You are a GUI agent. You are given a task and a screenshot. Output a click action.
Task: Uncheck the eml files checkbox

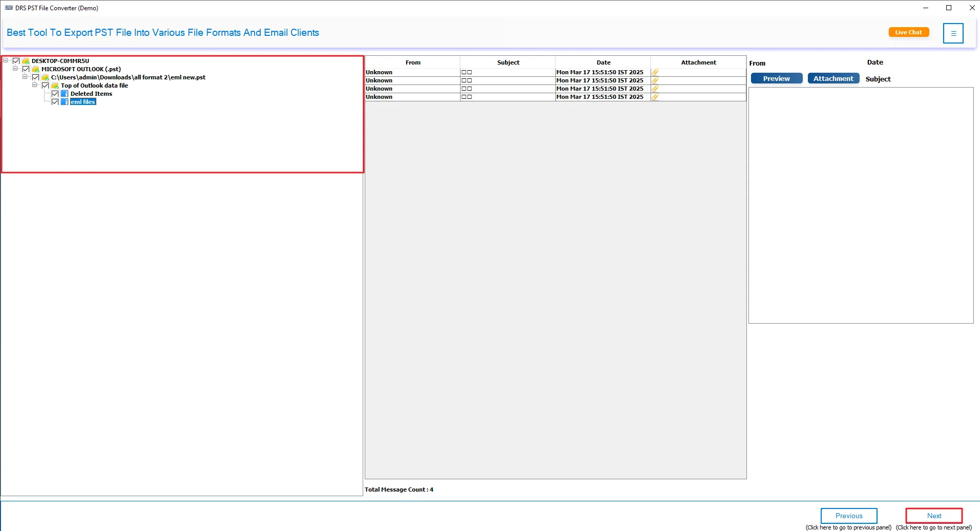click(55, 102)
